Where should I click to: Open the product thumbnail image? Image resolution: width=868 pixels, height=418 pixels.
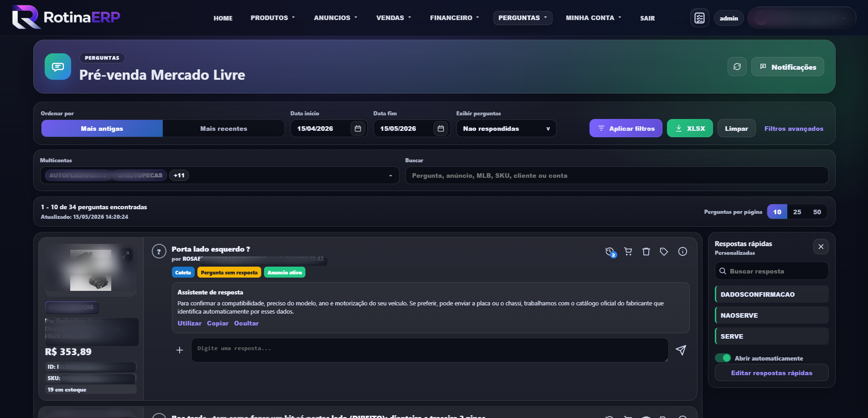[91, 270]
